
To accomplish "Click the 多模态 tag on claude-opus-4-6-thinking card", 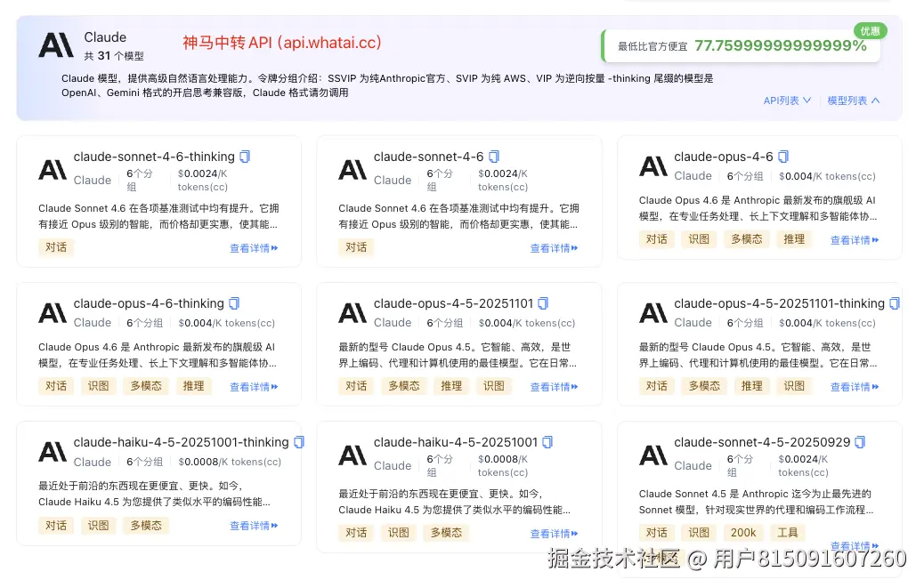I will pos(146,386).
